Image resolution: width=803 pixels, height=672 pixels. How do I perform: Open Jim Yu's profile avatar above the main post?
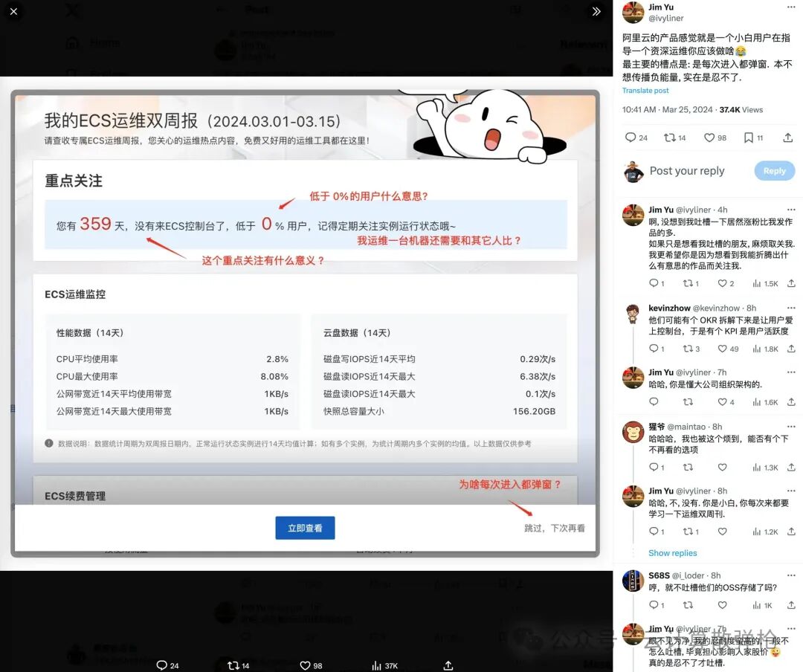633,13
